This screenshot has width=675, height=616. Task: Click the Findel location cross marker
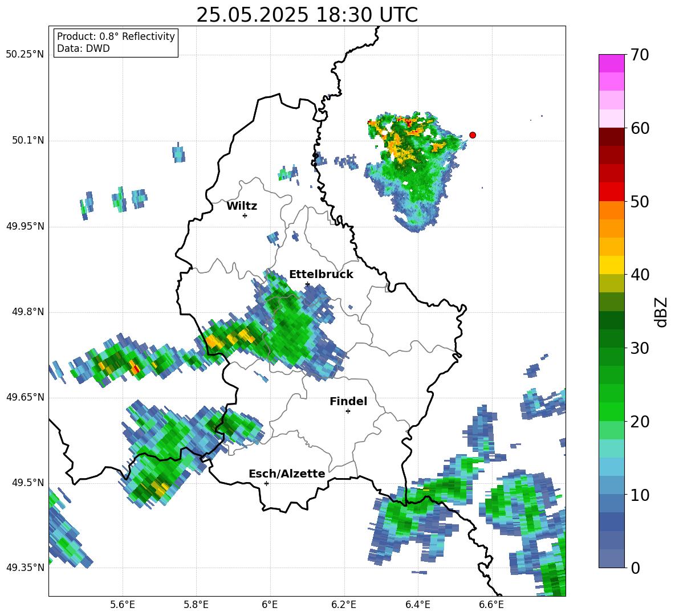(348, 411)
